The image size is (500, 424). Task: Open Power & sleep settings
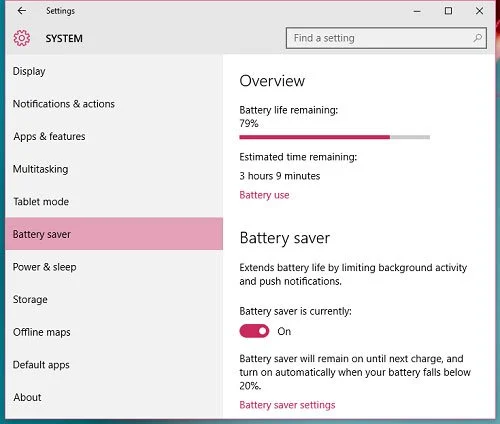(114, 267)
